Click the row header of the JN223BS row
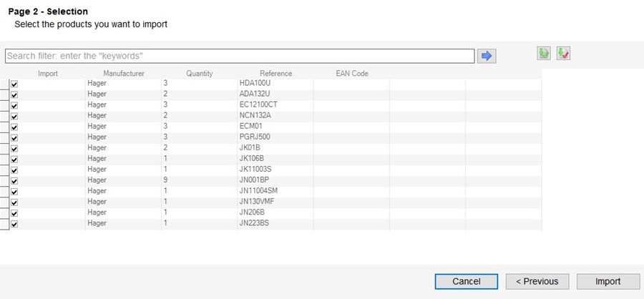 click(4, 225)
